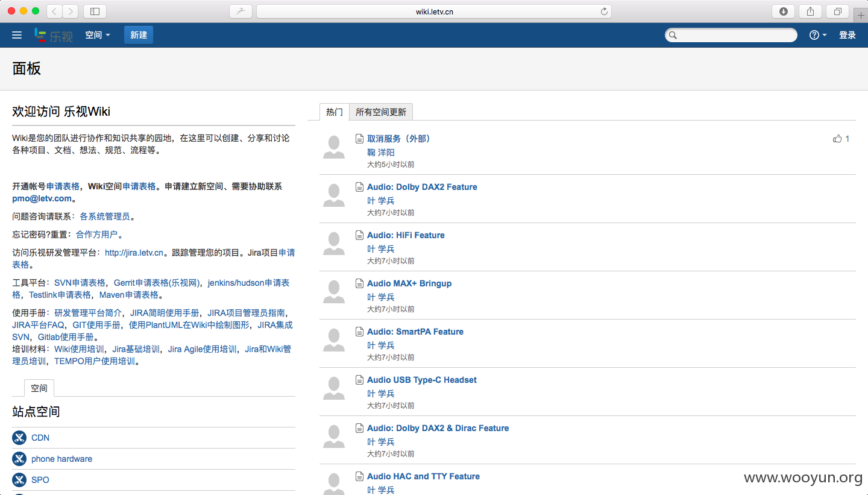Click avatar next to Audio MAX+ Bringup

334,292
